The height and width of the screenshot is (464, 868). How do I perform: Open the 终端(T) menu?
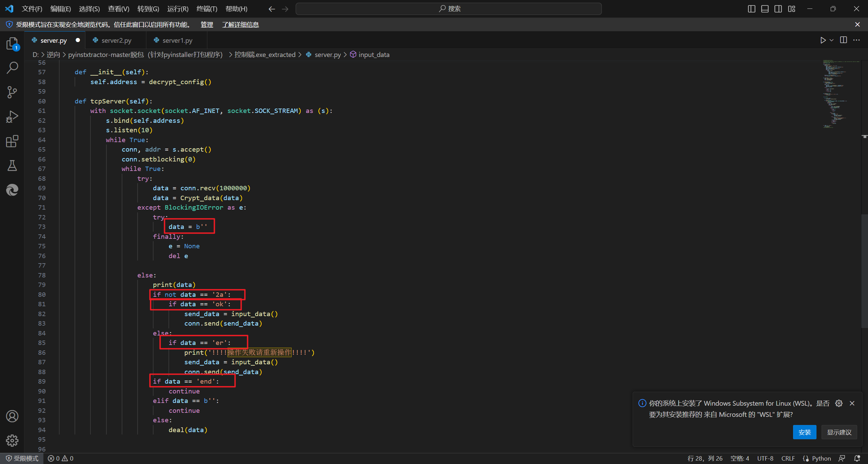[206, 9]
